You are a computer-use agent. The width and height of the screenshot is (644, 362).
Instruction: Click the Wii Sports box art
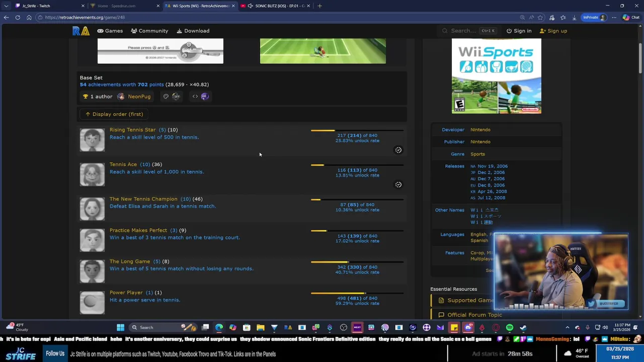pyautogui.click(x=496, y=76)
